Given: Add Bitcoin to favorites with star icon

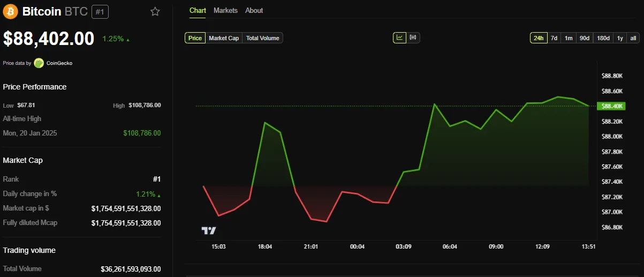Looking at the screenshot, I should [x=155, y=11].
